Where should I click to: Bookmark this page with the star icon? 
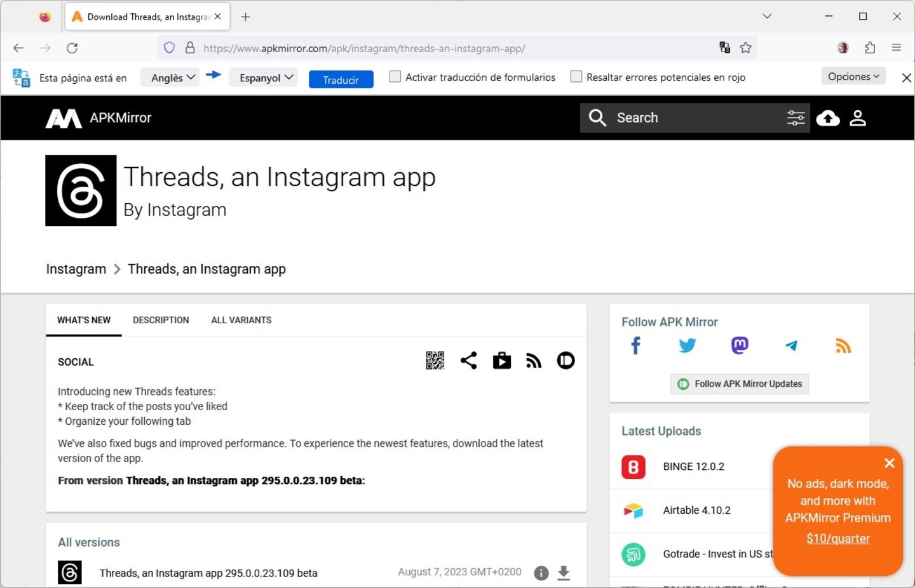[746, 48]
